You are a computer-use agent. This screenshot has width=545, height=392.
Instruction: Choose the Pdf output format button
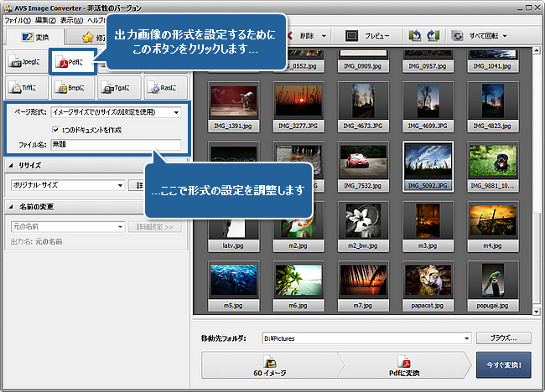(x=72, y=61)
